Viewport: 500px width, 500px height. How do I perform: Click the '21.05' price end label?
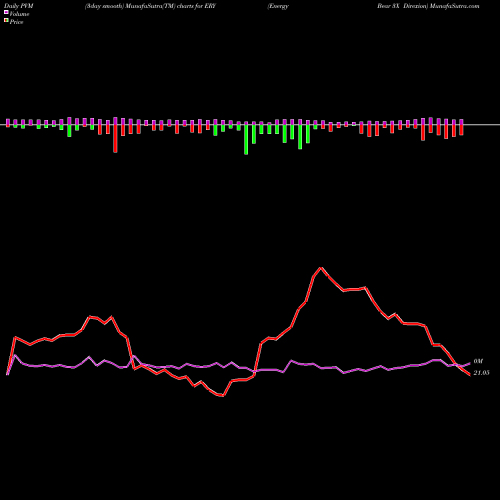pyautogui.click(x=481, y=373)
